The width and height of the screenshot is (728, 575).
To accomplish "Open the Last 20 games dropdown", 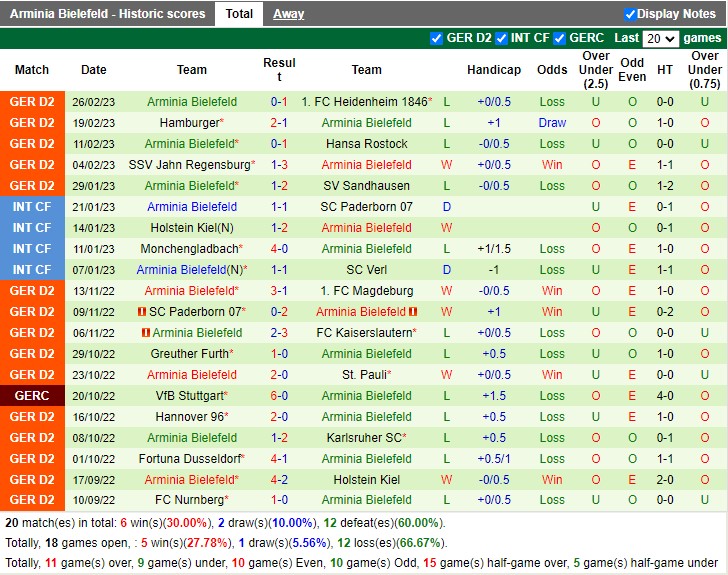I will [660, 39].
